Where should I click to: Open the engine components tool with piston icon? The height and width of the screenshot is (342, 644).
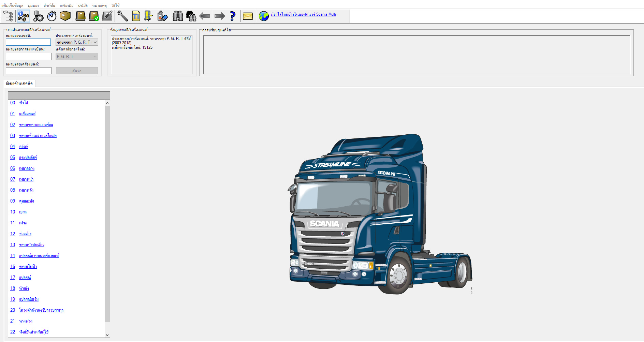click(x=38, y=16)
